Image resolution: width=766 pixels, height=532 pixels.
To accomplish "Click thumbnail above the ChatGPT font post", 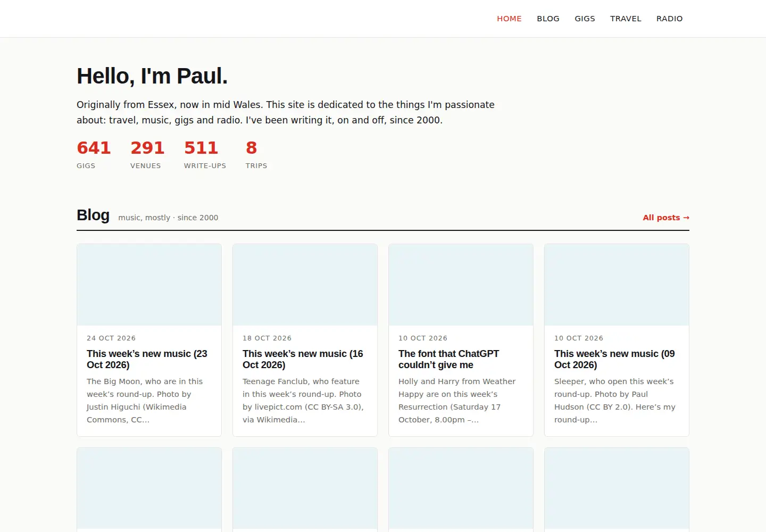I will (461, 285).
